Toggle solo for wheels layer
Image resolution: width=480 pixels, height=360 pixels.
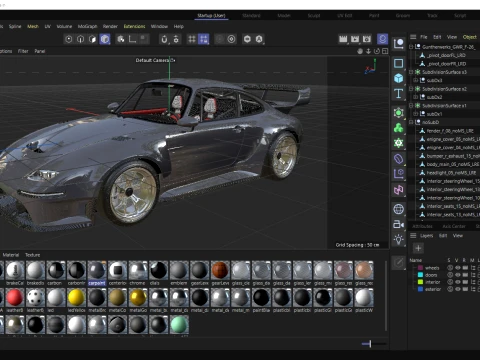(450, 268)
